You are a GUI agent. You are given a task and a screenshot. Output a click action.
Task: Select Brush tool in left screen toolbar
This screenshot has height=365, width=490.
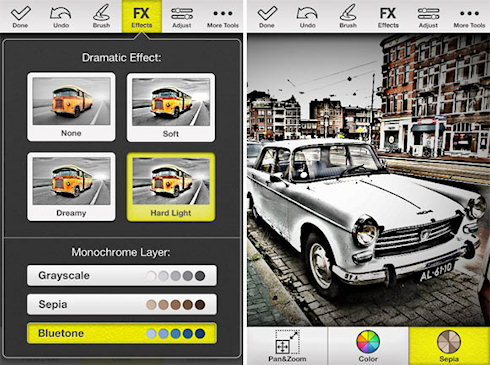coord(101,17)
